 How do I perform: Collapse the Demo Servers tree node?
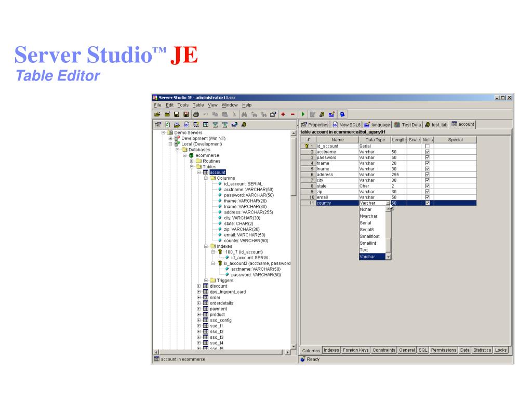(x=163, y=132)
